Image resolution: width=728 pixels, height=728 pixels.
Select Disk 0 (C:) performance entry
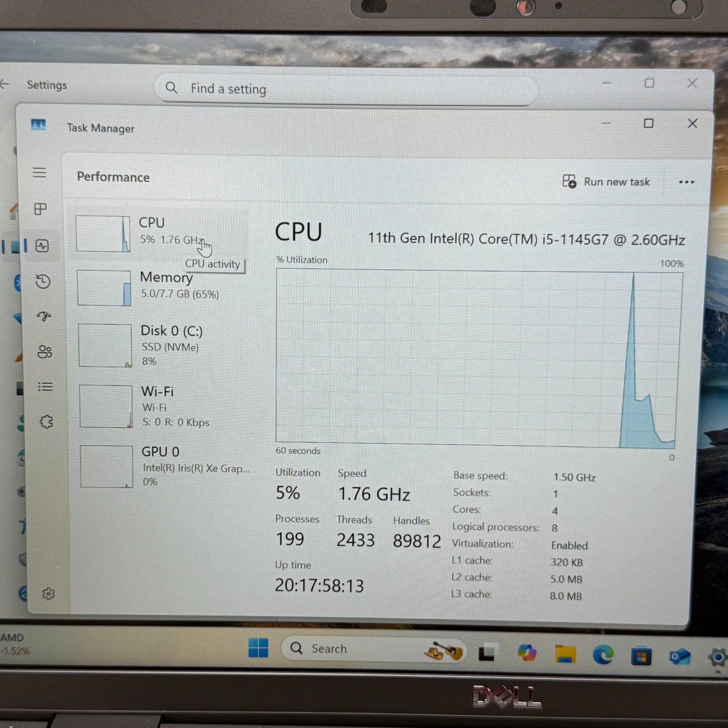165,345
